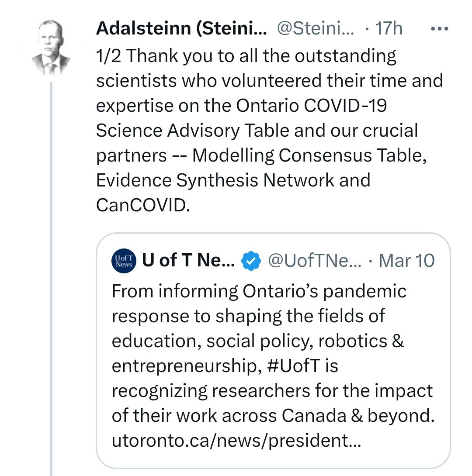Click the Mar 10 date of quoted tweet
Screen dimensions: 472x476
(x=406, y=261)
